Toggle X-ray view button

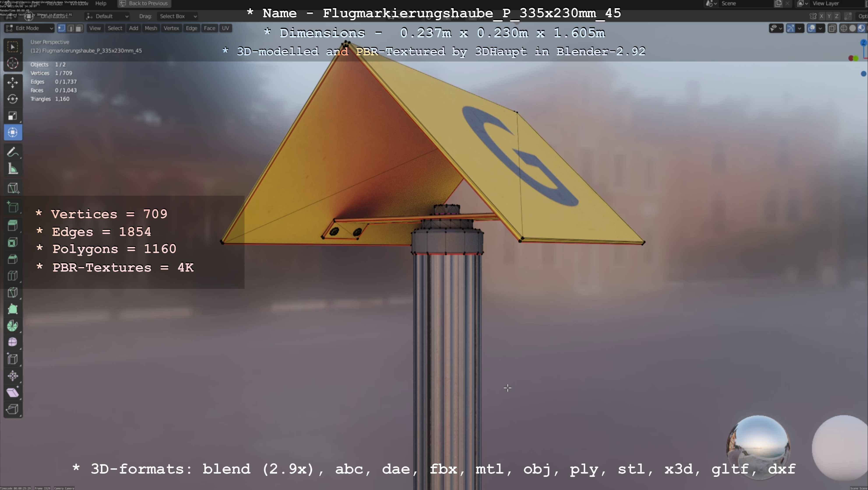click(832, 28)
